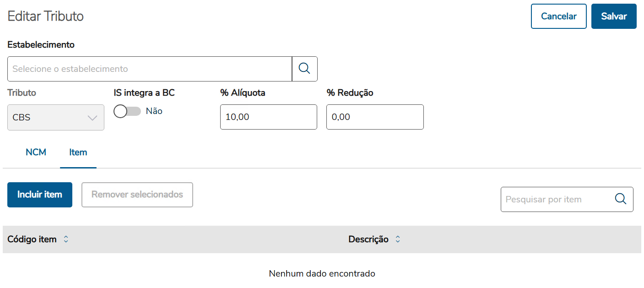Click the Descrição column sort arrows
The image size is (644, 288).
(x=398, y=239)
